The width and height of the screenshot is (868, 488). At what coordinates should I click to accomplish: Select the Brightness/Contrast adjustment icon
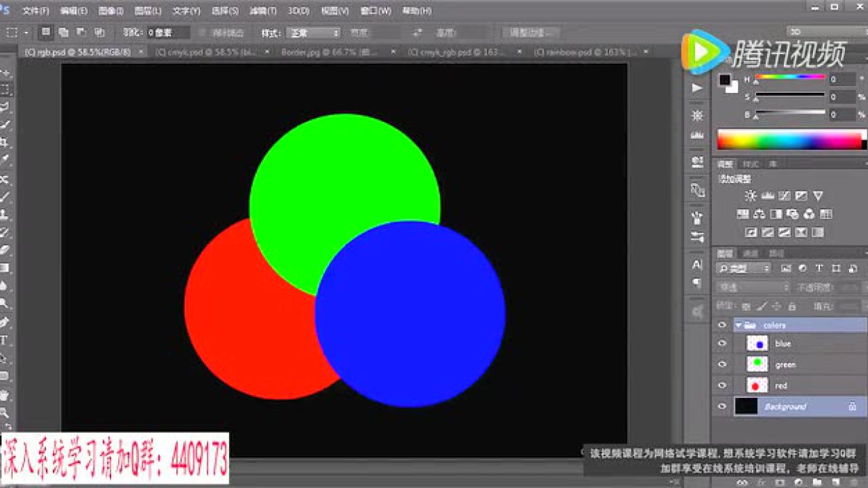coord(751,196)
